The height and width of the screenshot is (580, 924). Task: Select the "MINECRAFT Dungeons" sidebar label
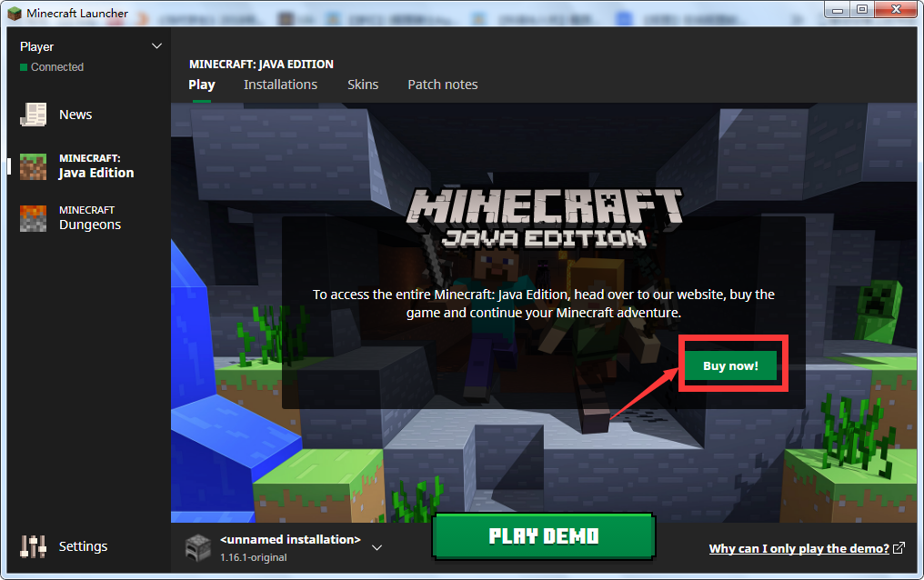tap(90, 218)
